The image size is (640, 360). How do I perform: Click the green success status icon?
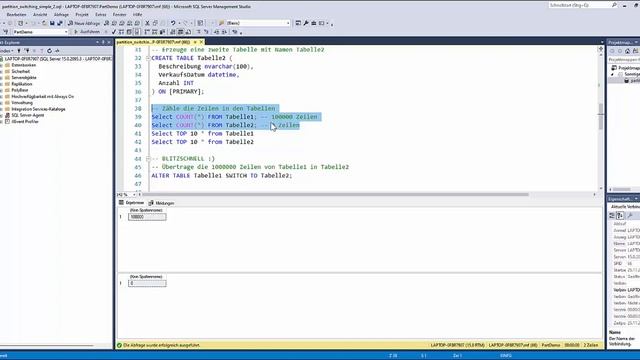pos(120,345)
